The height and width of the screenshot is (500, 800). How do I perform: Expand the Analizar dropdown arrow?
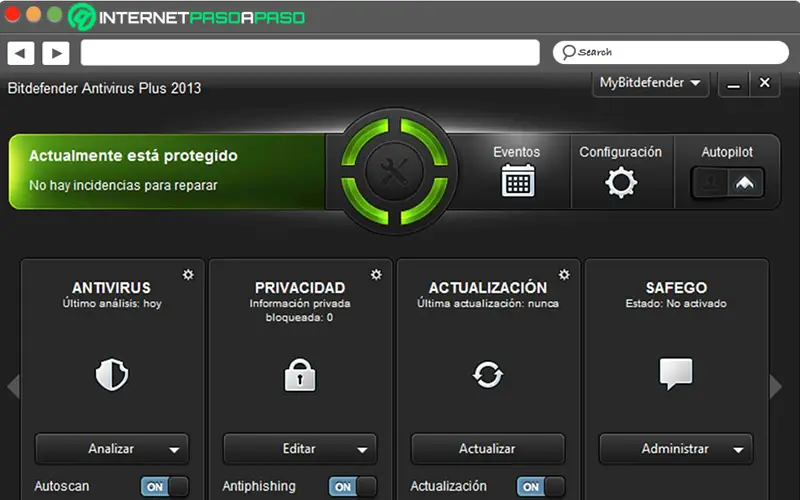[174, 450]
